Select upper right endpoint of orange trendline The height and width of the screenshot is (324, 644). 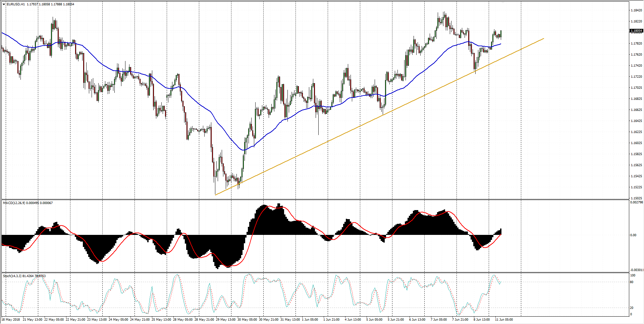543,39
